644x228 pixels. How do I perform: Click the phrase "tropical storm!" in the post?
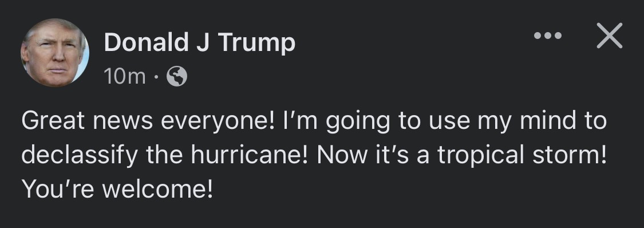tap(521, 155)
